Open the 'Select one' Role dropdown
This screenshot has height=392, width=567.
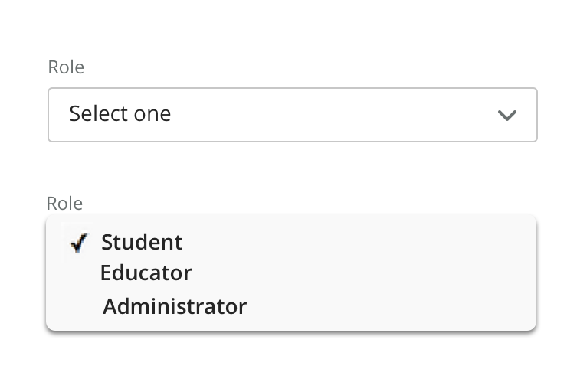(x=292, y=115)
